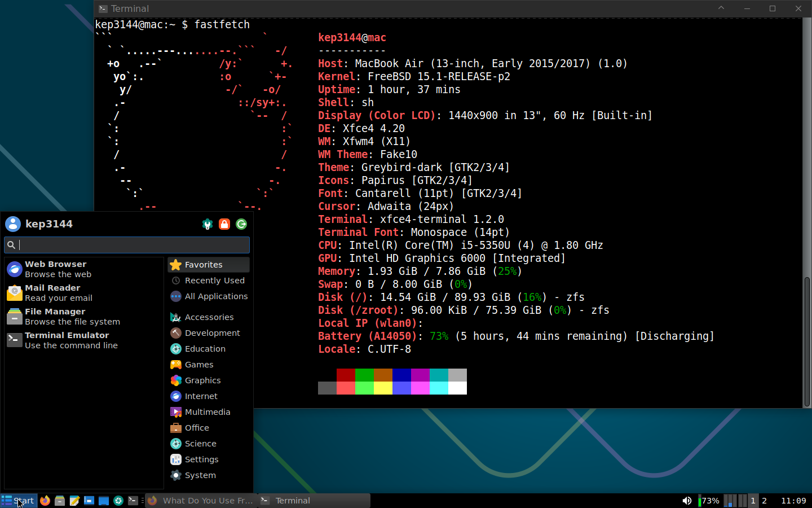Screen dimensions: 812x508
Task: Click the roll-up arrow in Terminal title bar
Action: (721, 8)
